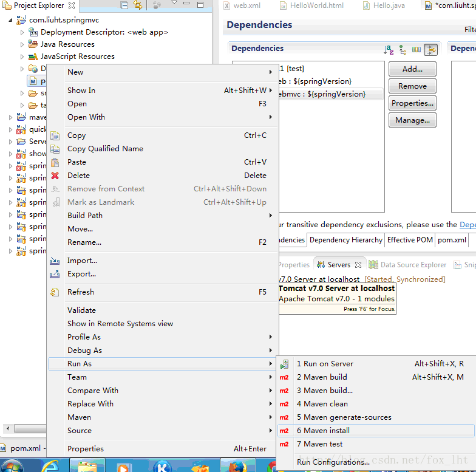Select Rename... in context menu
This screenshot has width=476, height=472.
[163, 242]
